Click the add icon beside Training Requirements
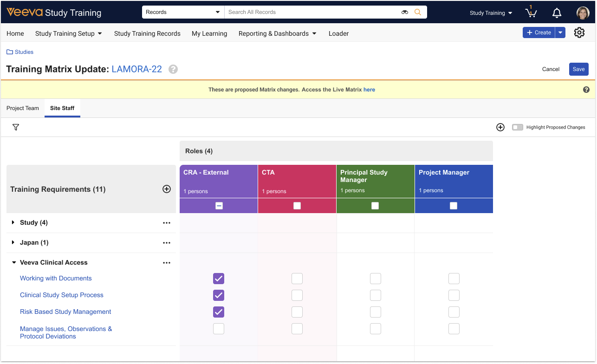Screen dimensions: 597x364 167,189
